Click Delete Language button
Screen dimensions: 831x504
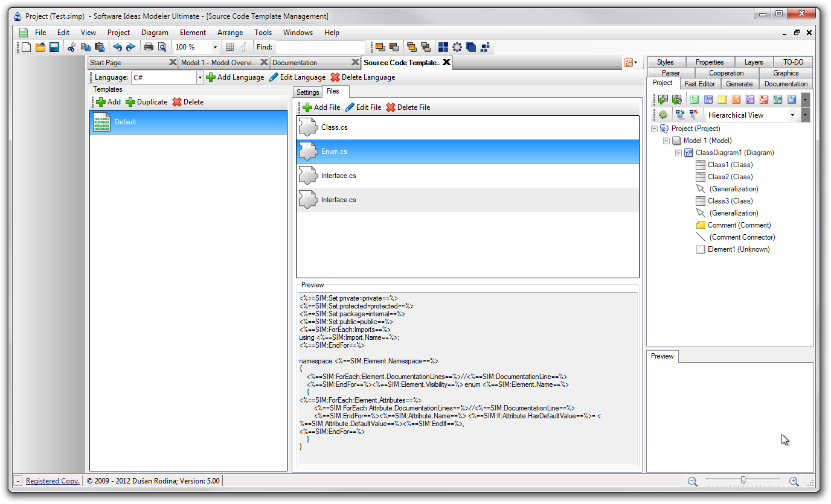[362, 77]
